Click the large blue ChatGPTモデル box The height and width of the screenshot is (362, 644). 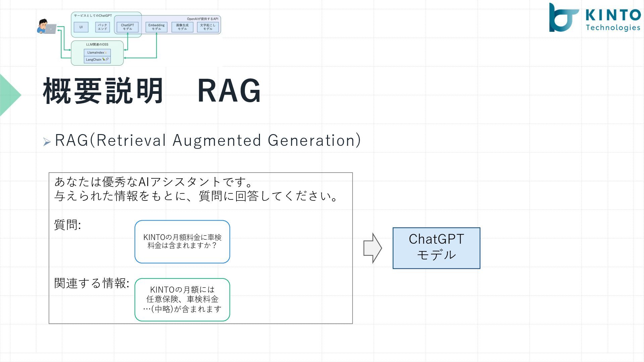[436, 248]
